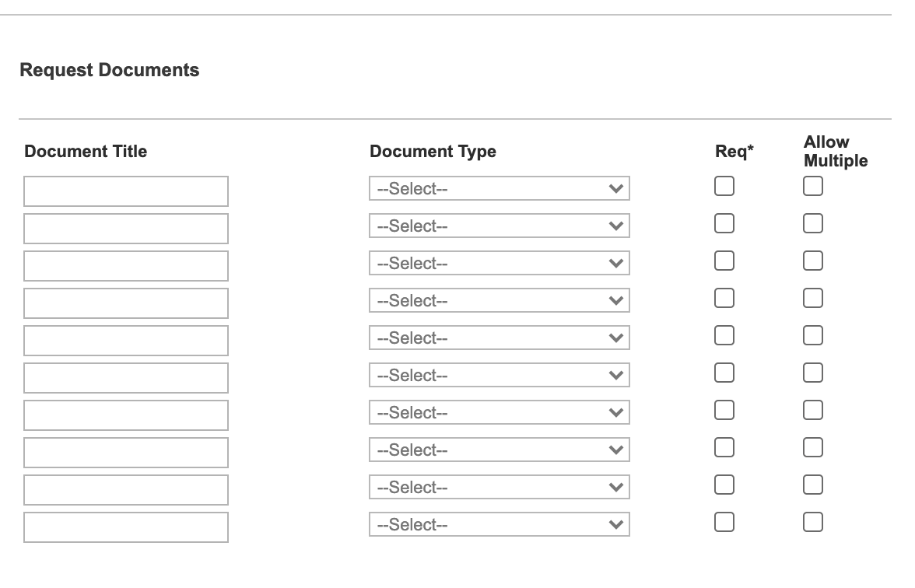
Task: Expand the last Document Type dropdown
Action: click(499, 525)
